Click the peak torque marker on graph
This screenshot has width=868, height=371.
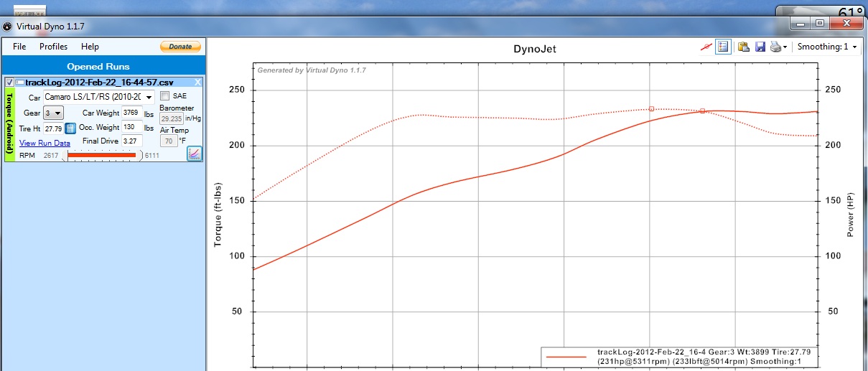pyautogui.click(x=651, y=109)
